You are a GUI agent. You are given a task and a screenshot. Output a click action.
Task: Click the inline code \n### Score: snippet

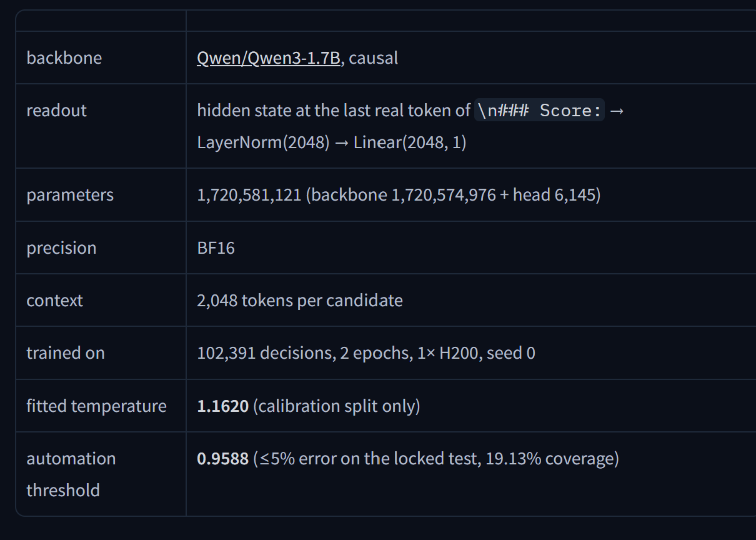540,111
